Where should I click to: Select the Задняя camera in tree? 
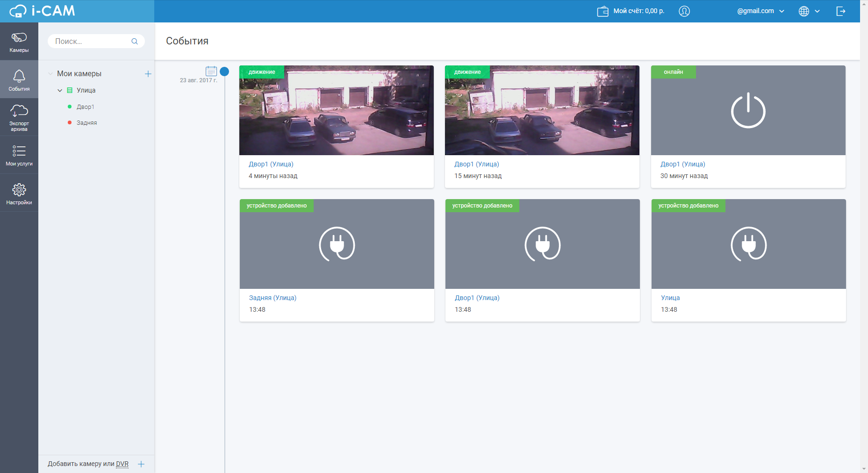pos(87,123)
